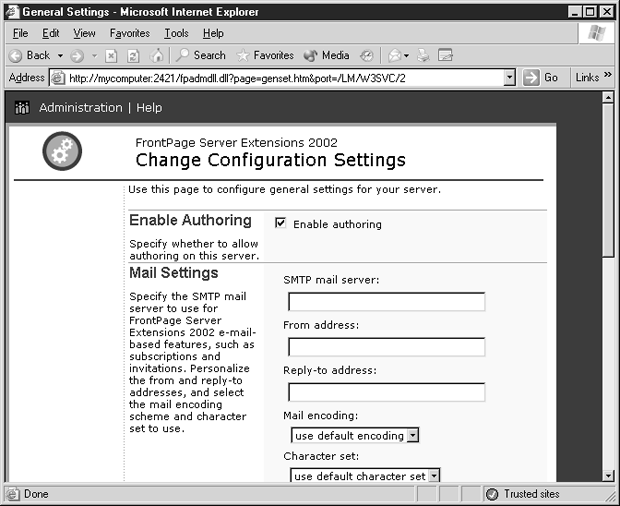
Task: Click the Print icon
Action: [423, 56]
